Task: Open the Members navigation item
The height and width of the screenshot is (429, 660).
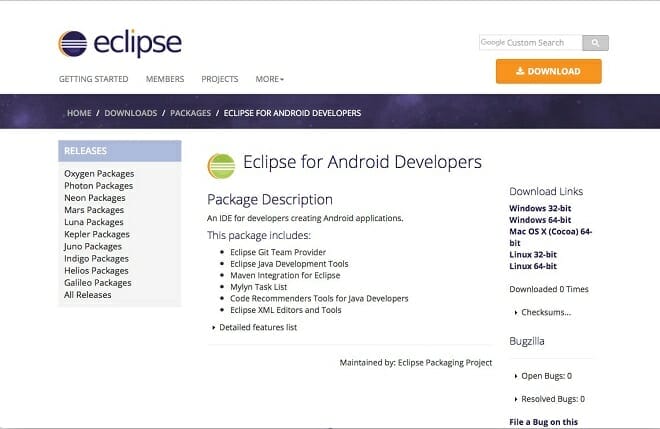Action: [x=165, y=79]
